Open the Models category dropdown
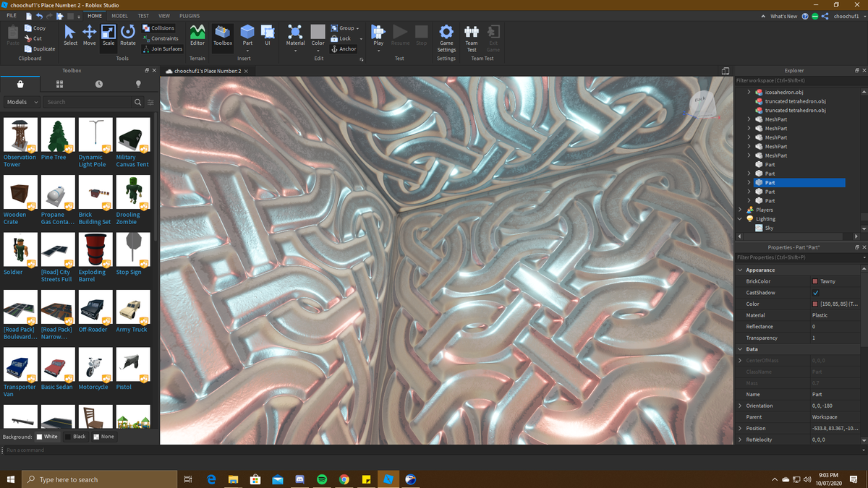868x488 pixels. [21, 102]
